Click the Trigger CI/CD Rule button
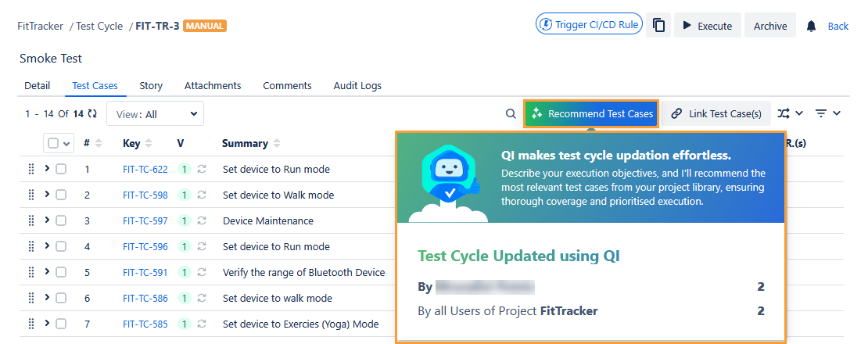This screenshot has width=868, height=344. click(589, 25)
